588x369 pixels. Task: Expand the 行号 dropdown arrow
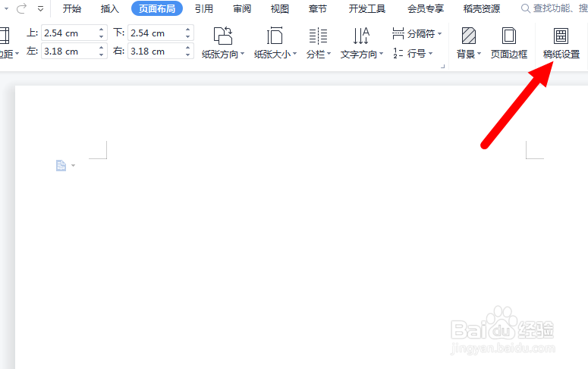pos(430,54)
